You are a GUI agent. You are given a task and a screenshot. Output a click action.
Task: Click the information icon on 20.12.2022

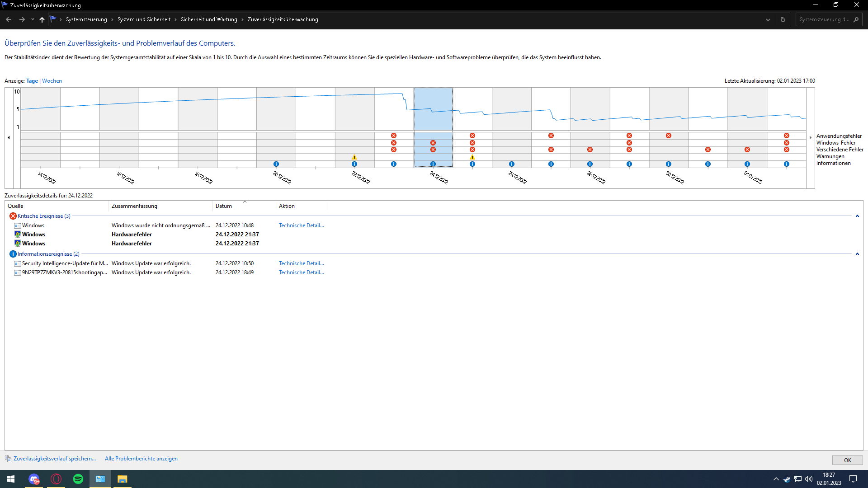click(x=276, y=164)
